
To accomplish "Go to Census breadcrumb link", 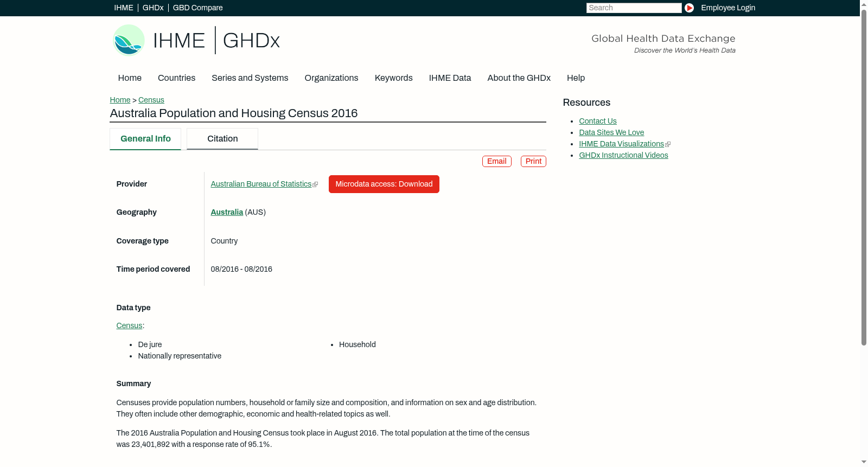I will click(x=151, y=100).
